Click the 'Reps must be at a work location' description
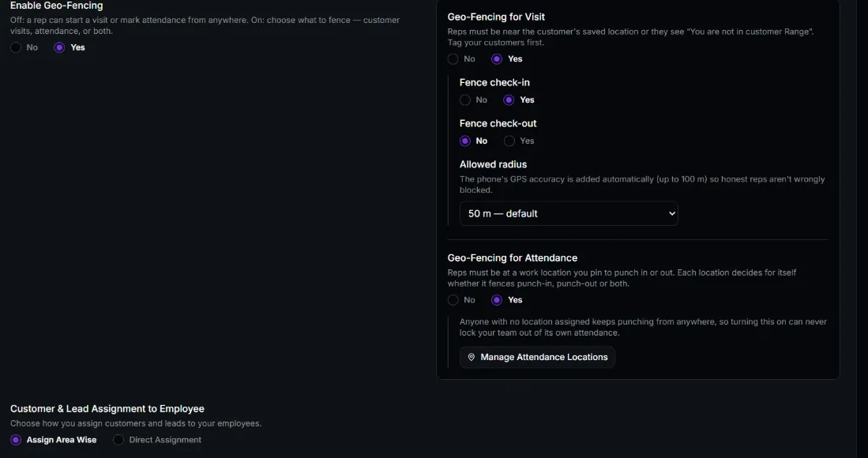The height and width of the screenshot is (458, 868). pyautogui.click(x=622, y=278)
